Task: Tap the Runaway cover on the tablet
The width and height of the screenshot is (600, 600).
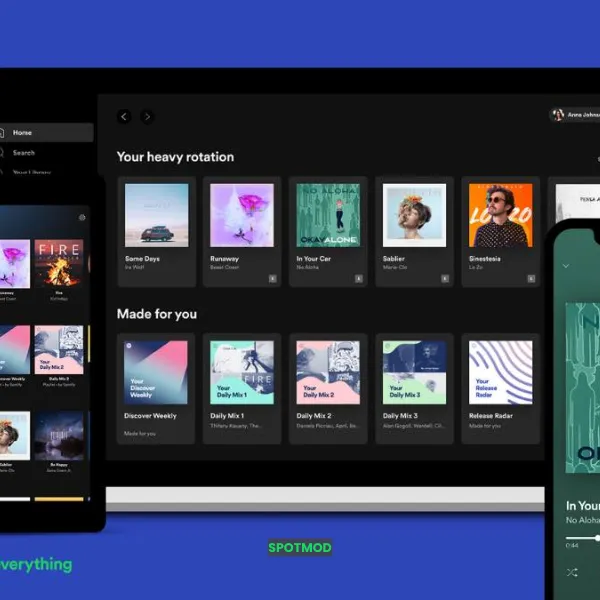Action: (x=15, y=264)
